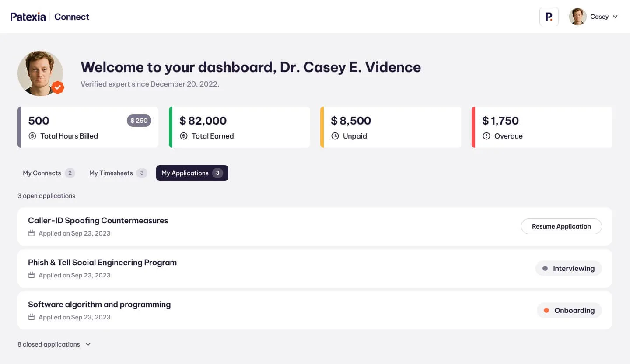Click the clock icon next to Unpaid
The image size is (630, 364).
click(x=335, y=136)
